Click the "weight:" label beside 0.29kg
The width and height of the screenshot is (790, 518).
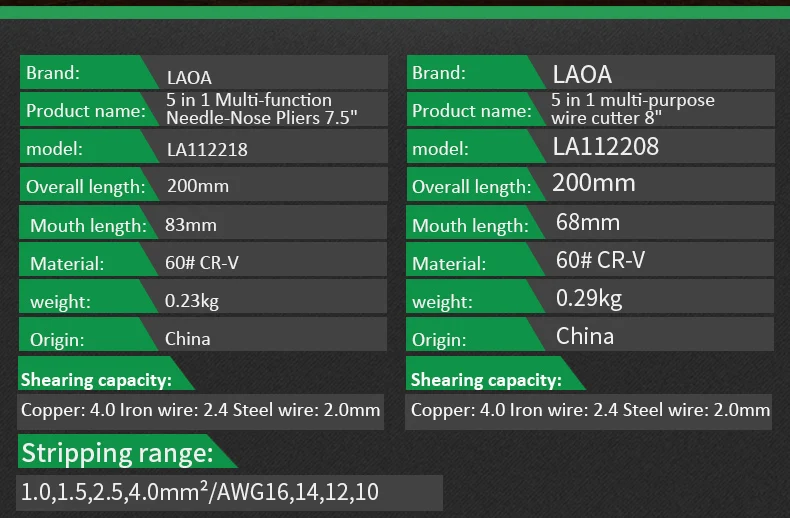pos(442,302)
